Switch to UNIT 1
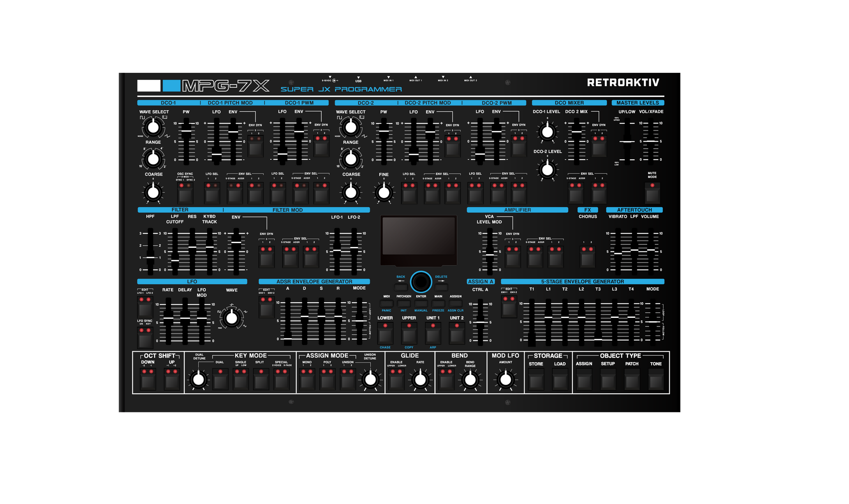Screen dimensions: 849x504 432,333
